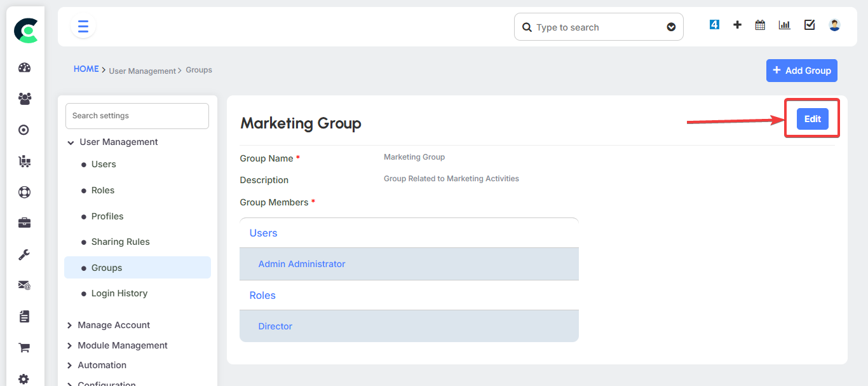Toggle the hamburger menu button

tap(83, 27)
